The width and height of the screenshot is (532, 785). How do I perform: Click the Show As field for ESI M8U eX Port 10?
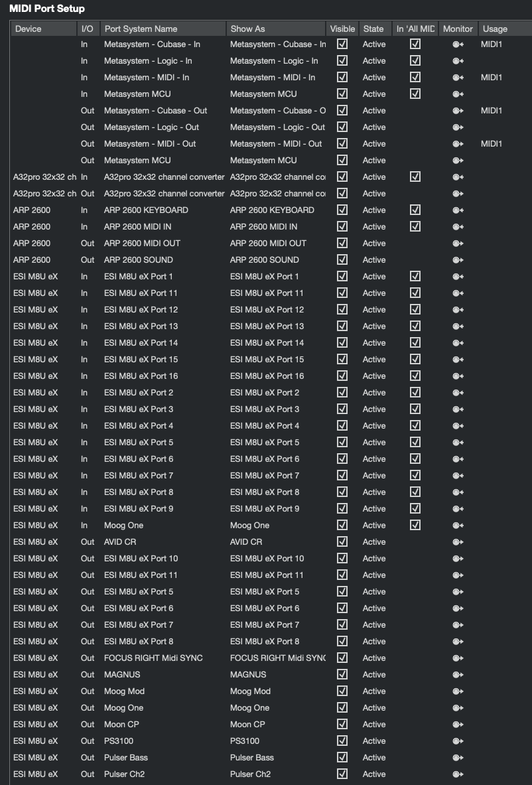pyautogui.click(x=267, y=559)
